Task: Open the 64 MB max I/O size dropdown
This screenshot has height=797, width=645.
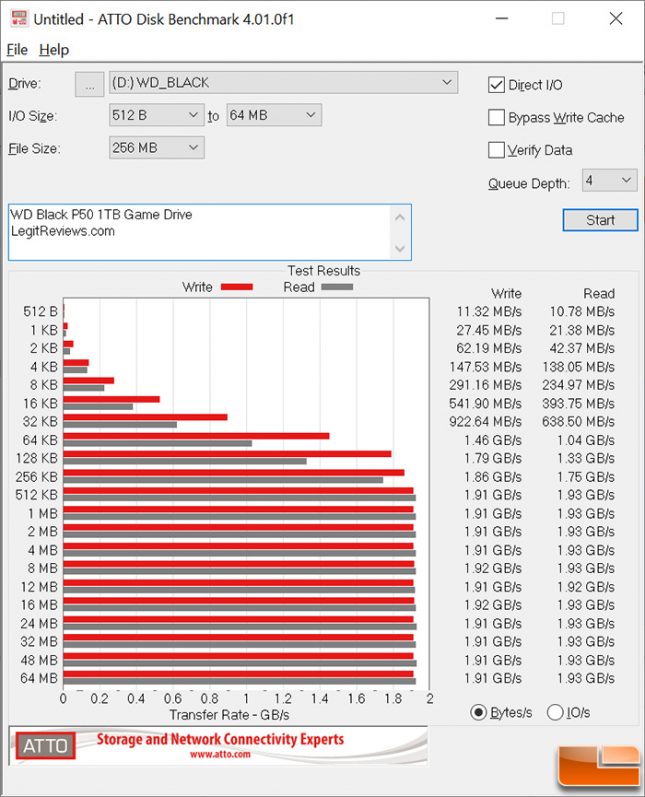Action: [274, 115]
